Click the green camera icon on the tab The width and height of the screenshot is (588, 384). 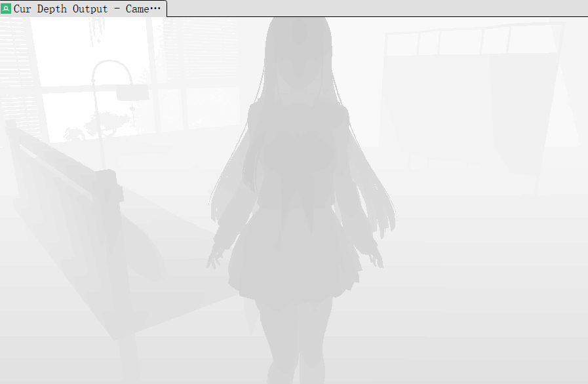7,9
